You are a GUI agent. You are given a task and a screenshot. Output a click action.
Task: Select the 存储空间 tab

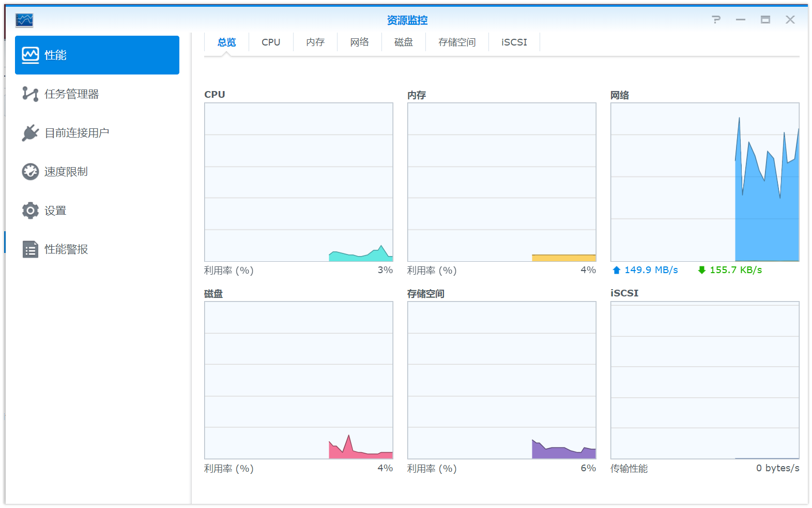click(x=457, y=42)
